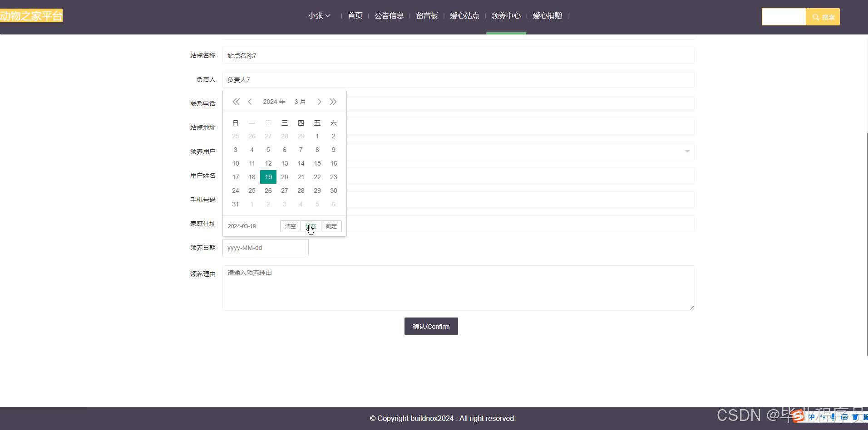Click 3 月 to pick a different month
Viewport: 868px width, 430px height.
tap(300, 102)
